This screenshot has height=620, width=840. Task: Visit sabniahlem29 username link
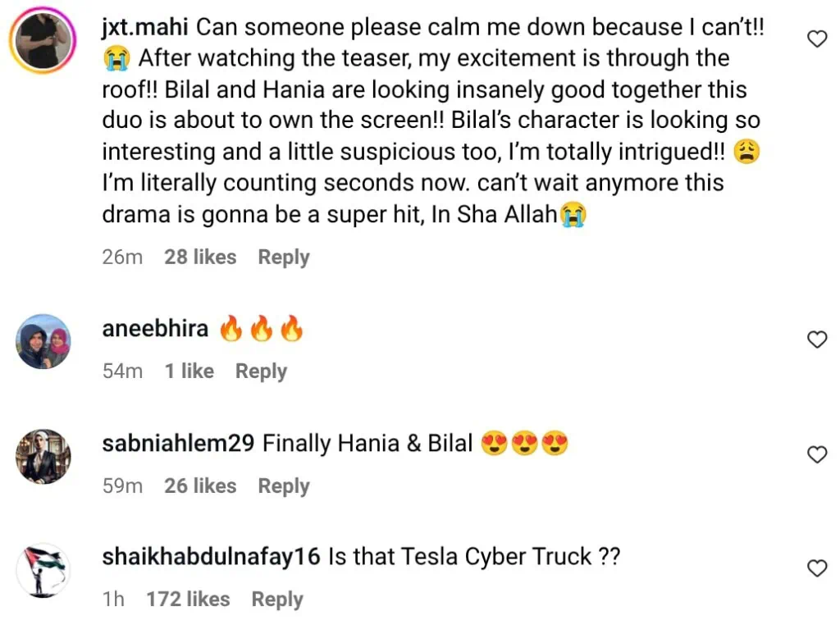point(179,444)
